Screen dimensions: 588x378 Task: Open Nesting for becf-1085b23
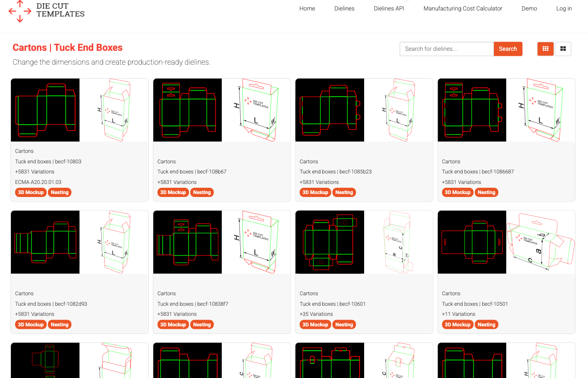pyautogui.click(x=344, y=192)
